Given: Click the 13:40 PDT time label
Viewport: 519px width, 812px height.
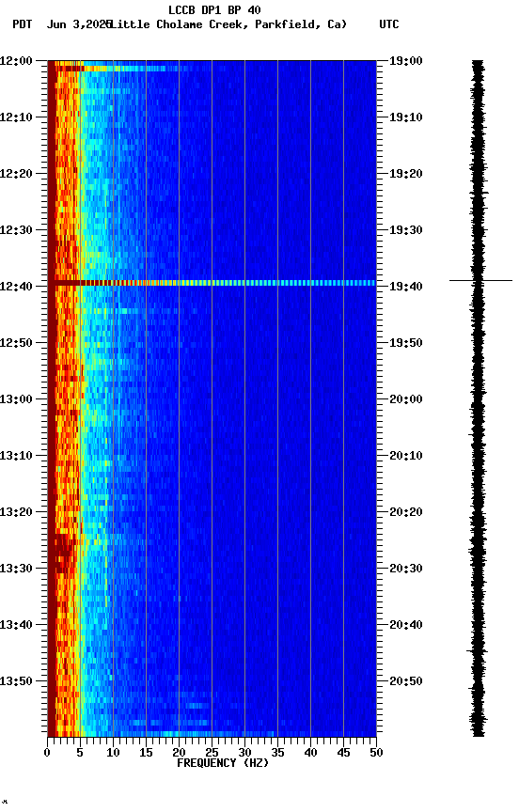Looking at the screenshot, I should pos(16,625).
